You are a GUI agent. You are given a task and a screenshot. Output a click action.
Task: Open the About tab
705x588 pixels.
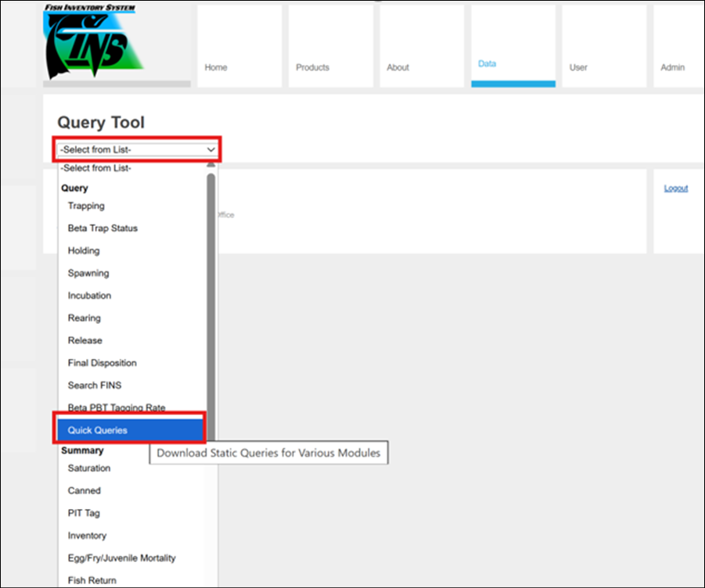397,67
